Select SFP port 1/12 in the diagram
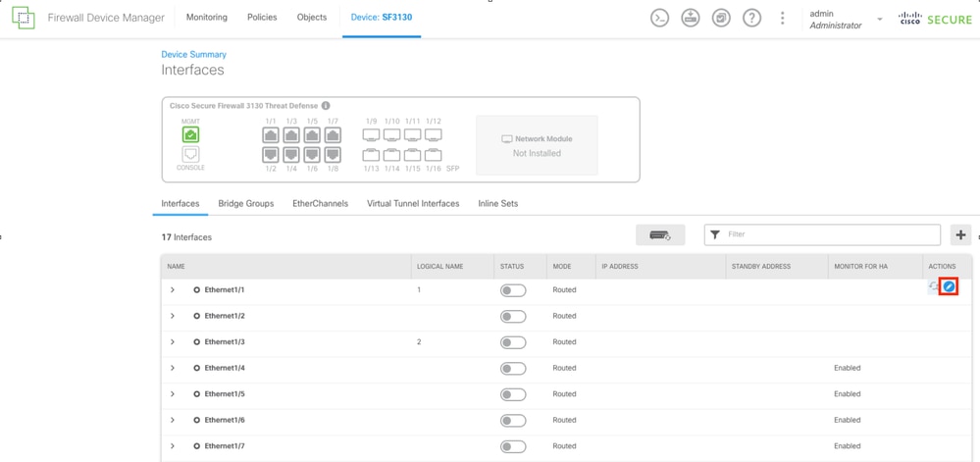Image resolution: width=980 pixels, height=462 pixels. click(x=434, y=134)
